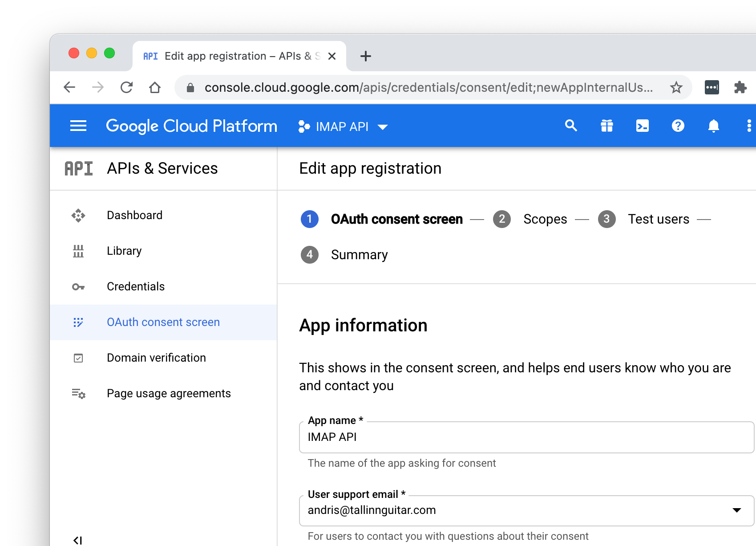Screen dimensions: 756x546
Task: Open the IMAP API project selector dropdown
Action: coord(343,127)
